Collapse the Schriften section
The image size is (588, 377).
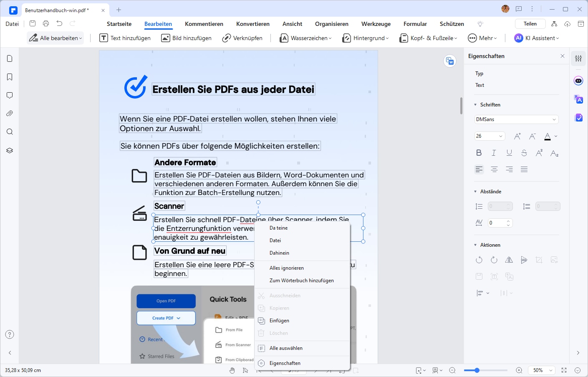pos(475,105)
